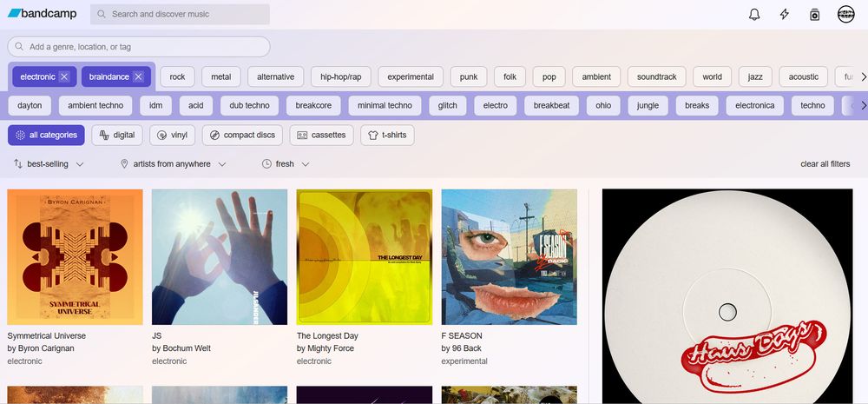The image size is (868, 404).
Task: Add the dayton tag
Action: (x=30, y=105)
